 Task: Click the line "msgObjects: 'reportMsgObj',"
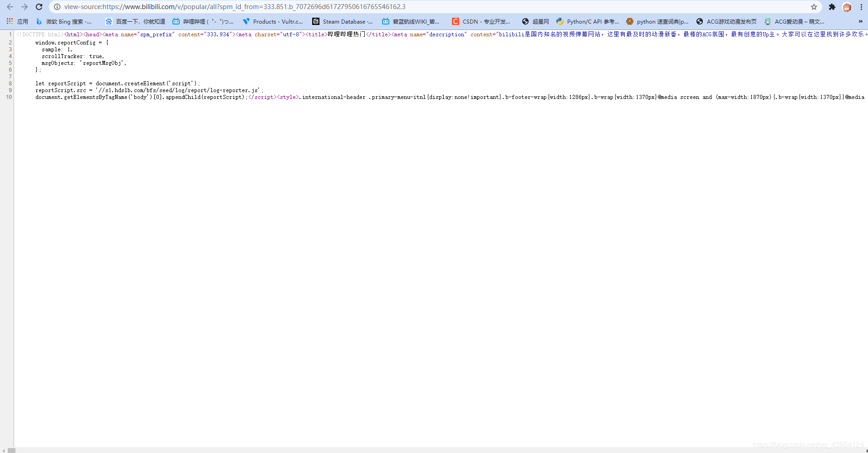pyautogui.click(x=84, y=63)
